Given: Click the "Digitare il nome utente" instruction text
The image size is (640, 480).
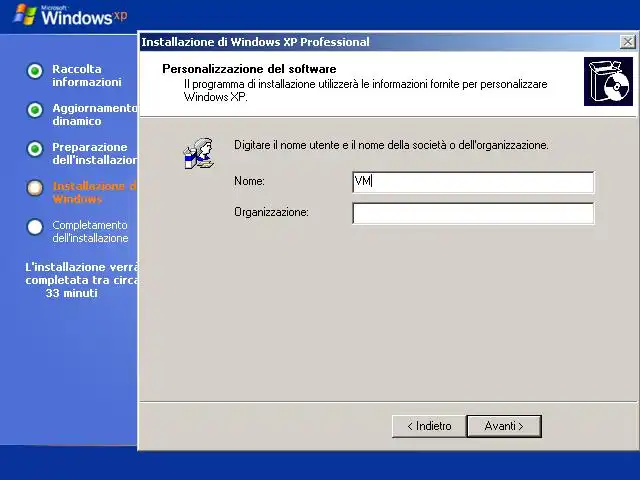Looking at the screenshot, I should pos(391,145).
